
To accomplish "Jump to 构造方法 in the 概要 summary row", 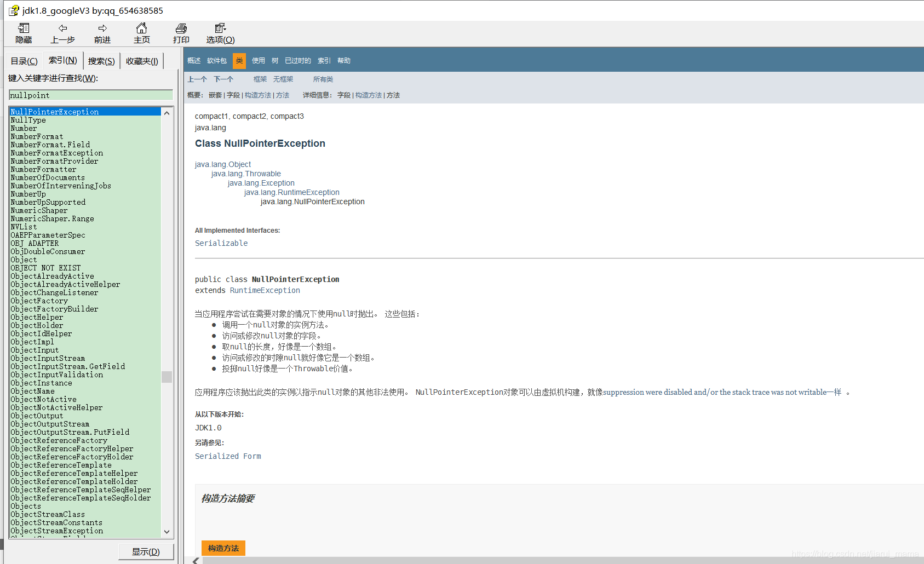I will click(x=258, y=95).
